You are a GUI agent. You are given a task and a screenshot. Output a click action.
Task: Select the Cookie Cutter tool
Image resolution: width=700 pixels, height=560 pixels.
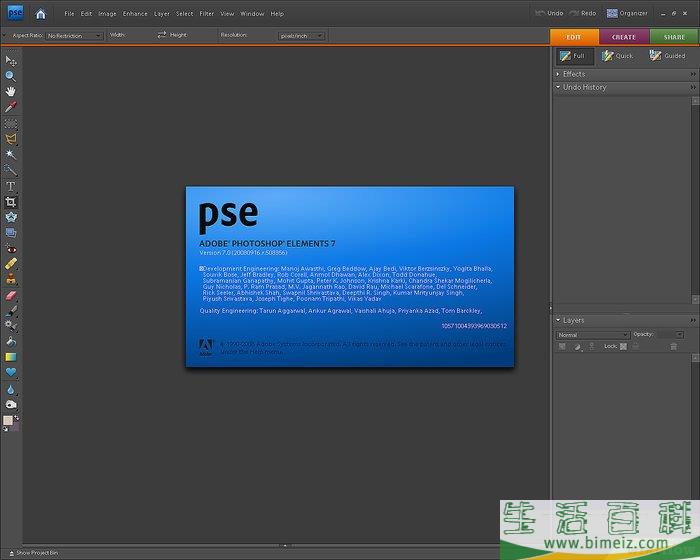[11, 217]
